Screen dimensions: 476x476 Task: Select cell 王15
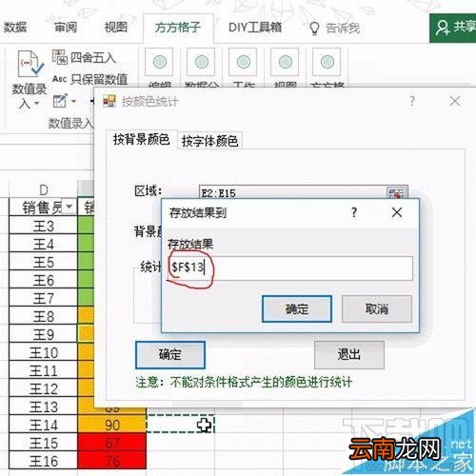[x=44, y=443]
